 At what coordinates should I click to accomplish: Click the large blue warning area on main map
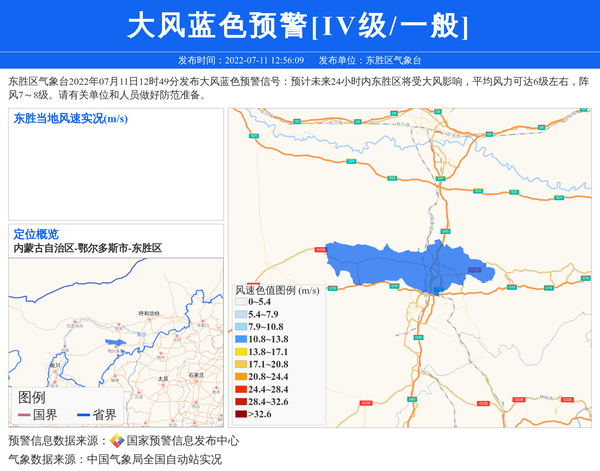(400, 267)
